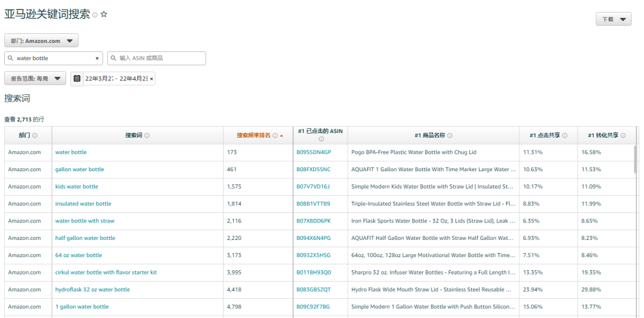Click info icon next to 搜索频率排名

coord(275,135)
